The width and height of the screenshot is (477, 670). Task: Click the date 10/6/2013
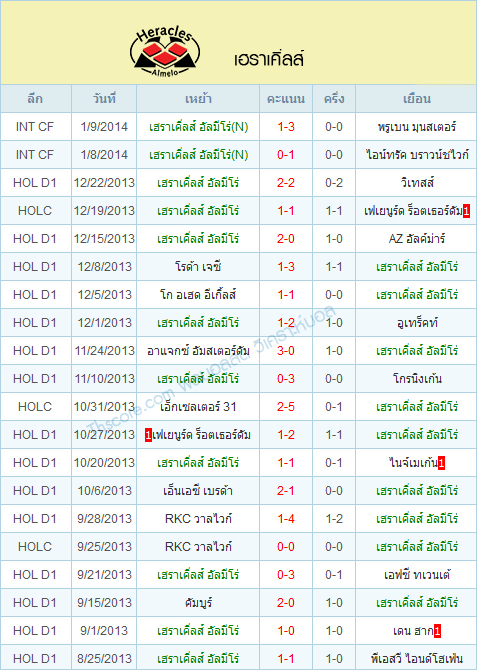[x=104, y=491]
